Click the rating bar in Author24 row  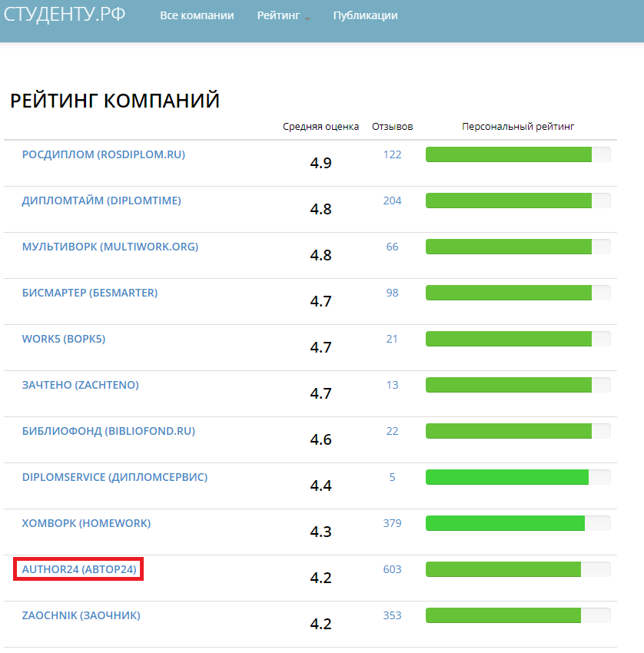point(518,569)
